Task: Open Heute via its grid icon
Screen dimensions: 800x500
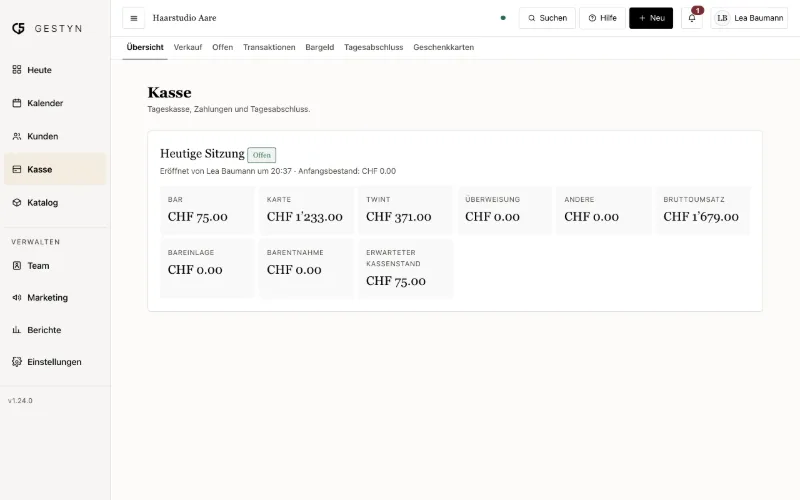Action: [17, 69]
